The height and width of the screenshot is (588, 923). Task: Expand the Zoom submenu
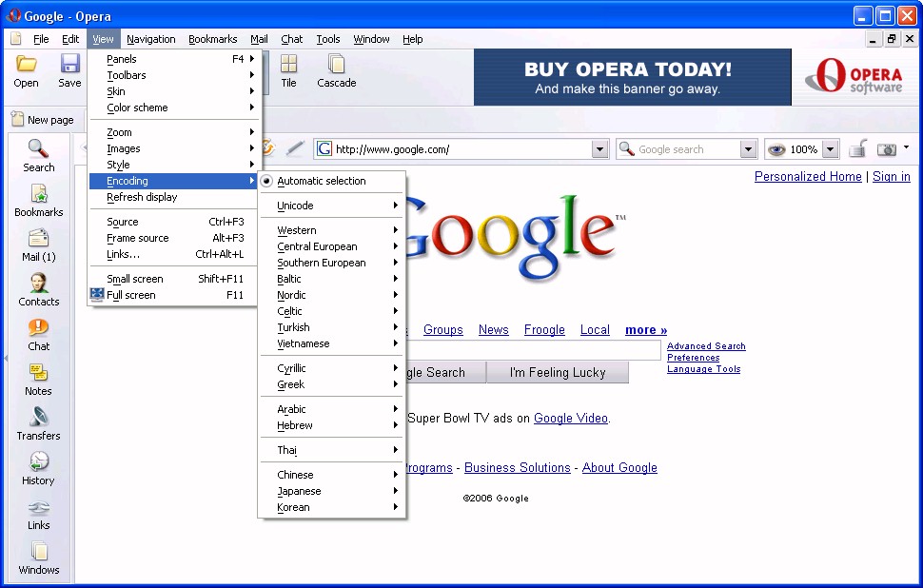(173, 132)
